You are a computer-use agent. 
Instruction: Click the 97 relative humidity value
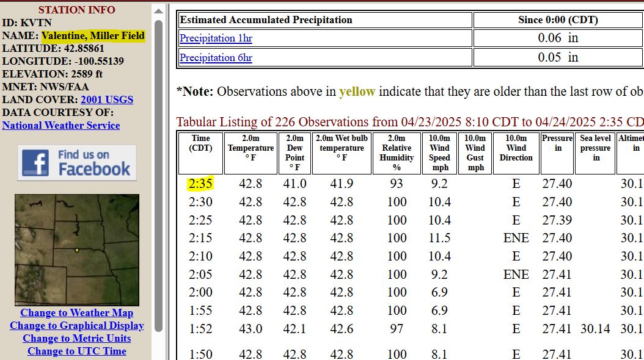coord(397,329)
